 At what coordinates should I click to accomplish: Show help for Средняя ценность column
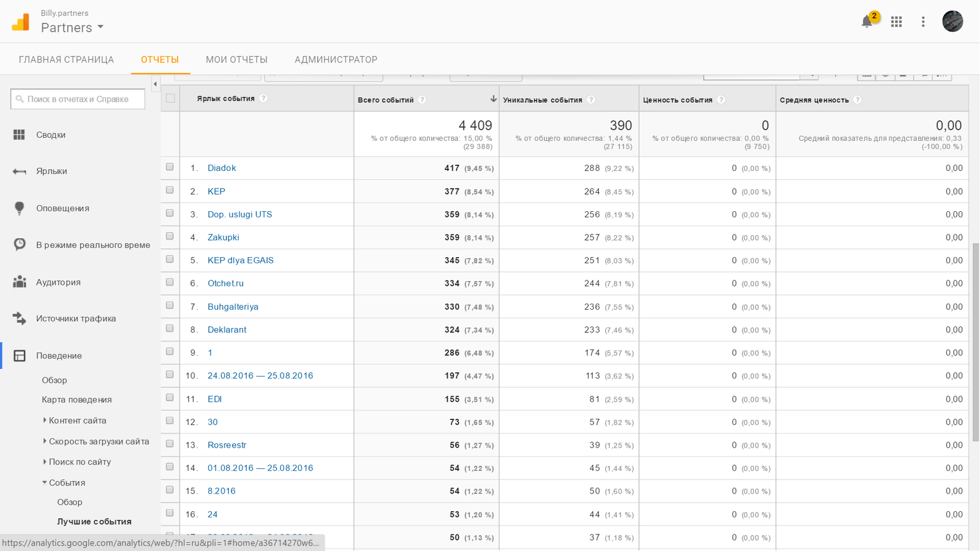pos(858,100)
